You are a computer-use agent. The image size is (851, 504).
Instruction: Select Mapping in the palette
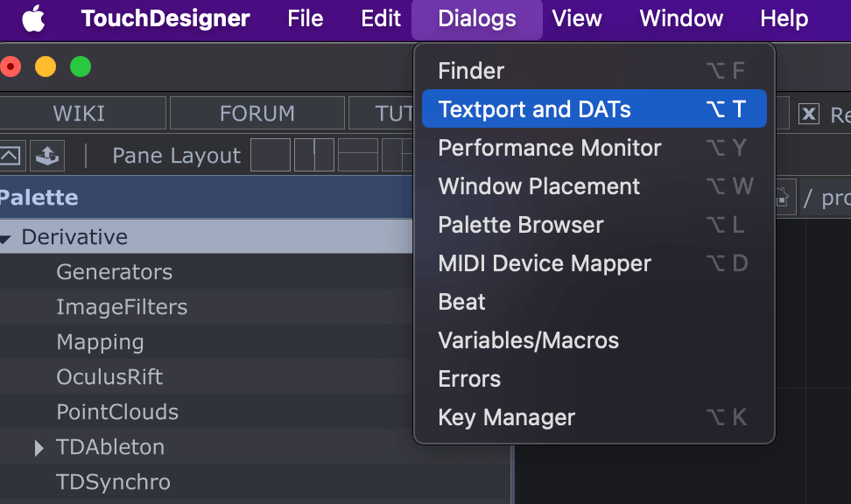(101, 342)
